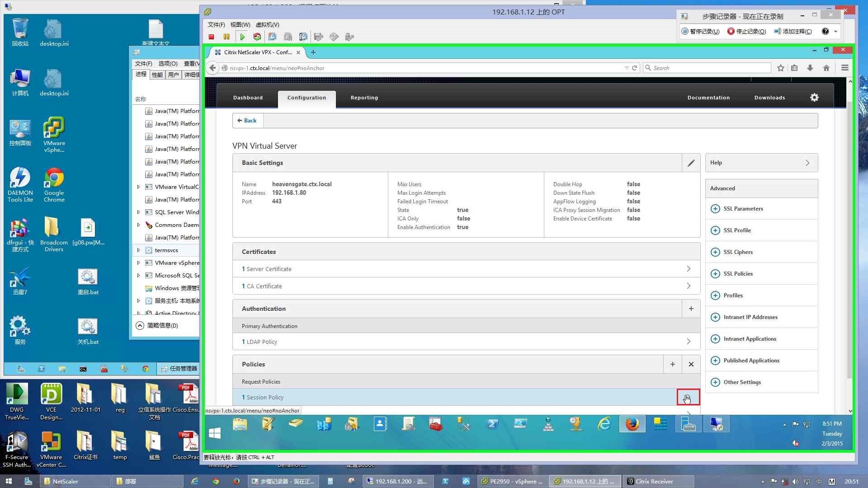
Task: Switch to Reporting tab
Action: click(x=364, y=98)
